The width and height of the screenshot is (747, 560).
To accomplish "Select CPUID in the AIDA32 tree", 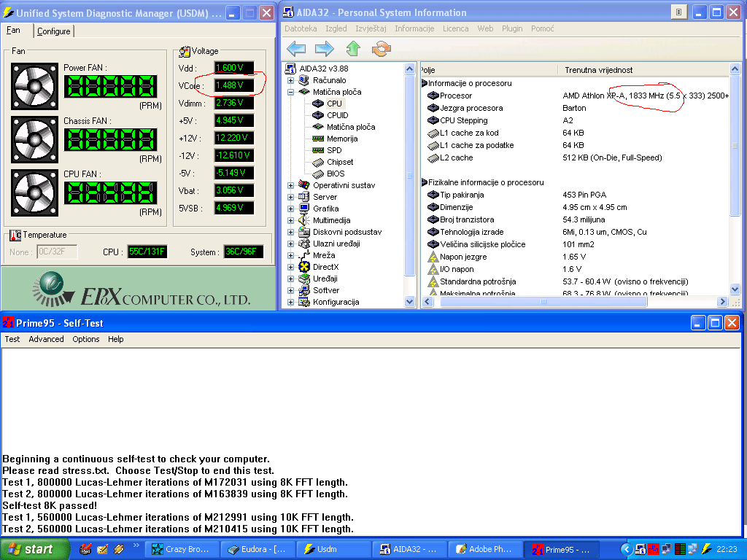I will (x=337, y=115).
